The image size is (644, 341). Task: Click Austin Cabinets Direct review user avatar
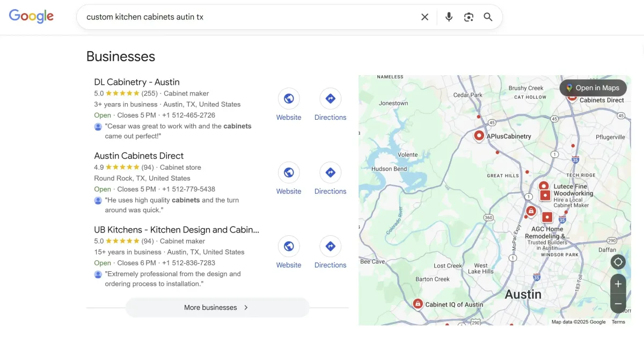[98, 200]
